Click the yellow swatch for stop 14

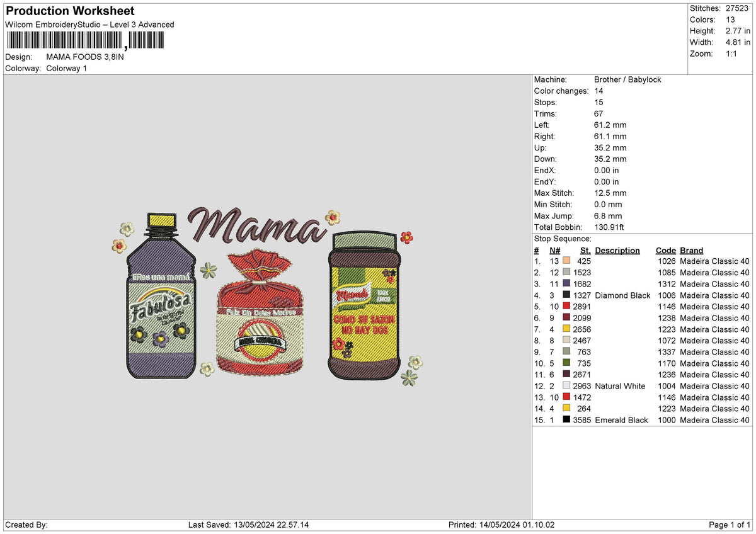coord(566,408)
